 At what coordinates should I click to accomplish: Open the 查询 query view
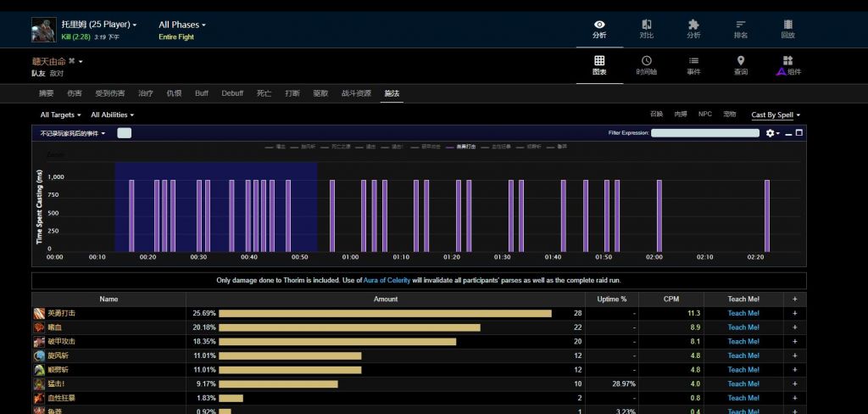pyautogui.click(x=741, y=65)
